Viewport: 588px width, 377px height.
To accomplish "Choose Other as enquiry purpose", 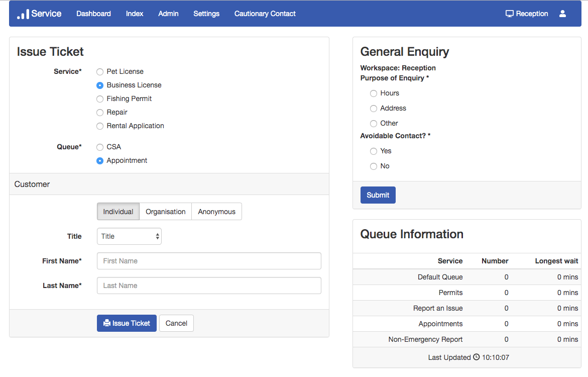I will click(374, 124).
